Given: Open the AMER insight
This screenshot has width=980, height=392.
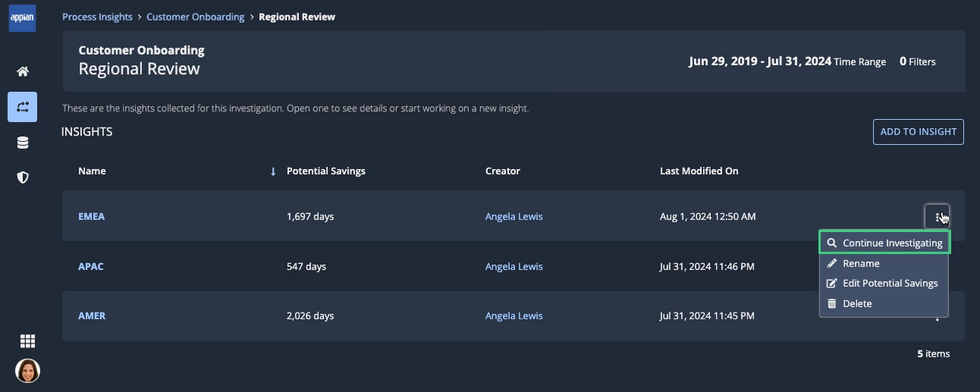Looking at the screenshot, I should [92, 315].
